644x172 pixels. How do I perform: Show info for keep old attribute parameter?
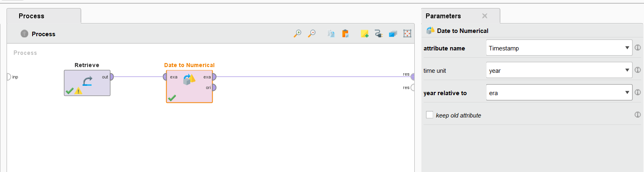(x=637, y=115)
